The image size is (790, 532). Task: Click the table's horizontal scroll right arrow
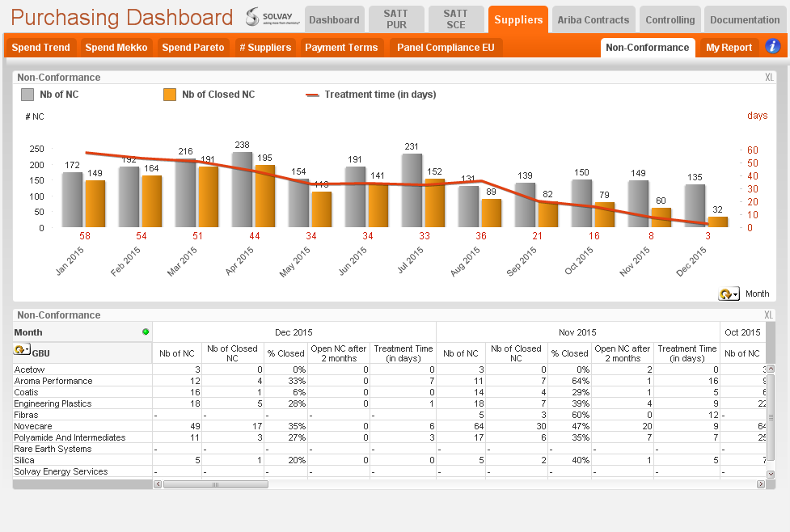coord(761,484)
